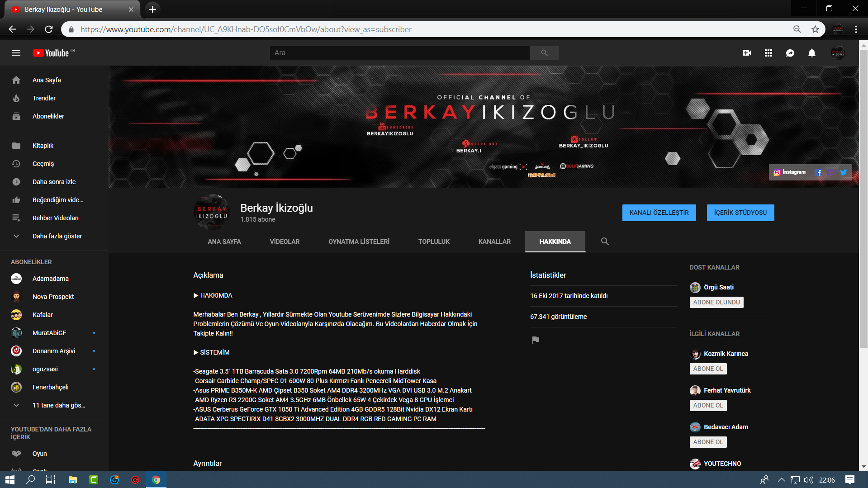Open the YouTube apps grid icon
This screenshot has width=868, height=488.
pos(768,53)
